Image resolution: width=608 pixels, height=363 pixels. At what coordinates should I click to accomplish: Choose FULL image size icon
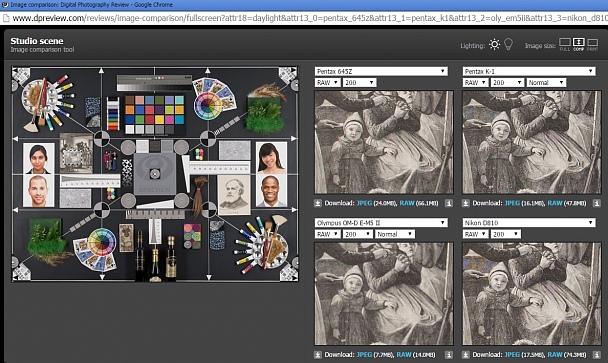[x=565, y=43]
